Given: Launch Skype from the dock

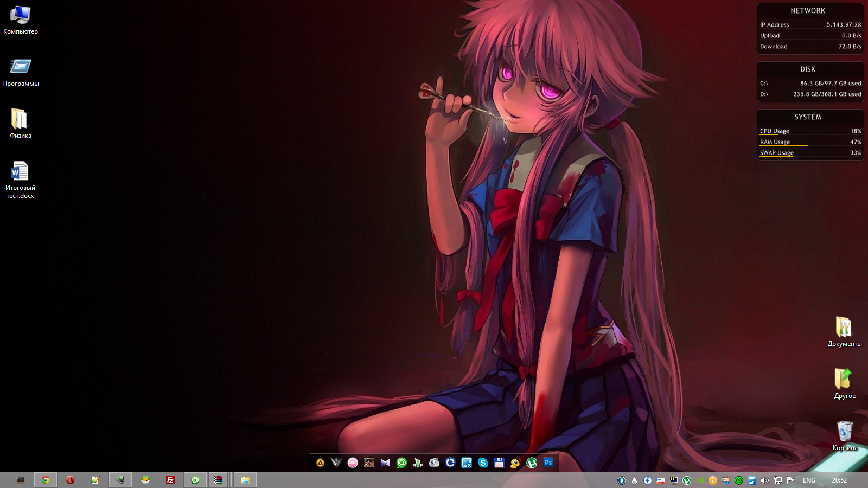Looking at the screenshot, I should click(x=483, y=463).
